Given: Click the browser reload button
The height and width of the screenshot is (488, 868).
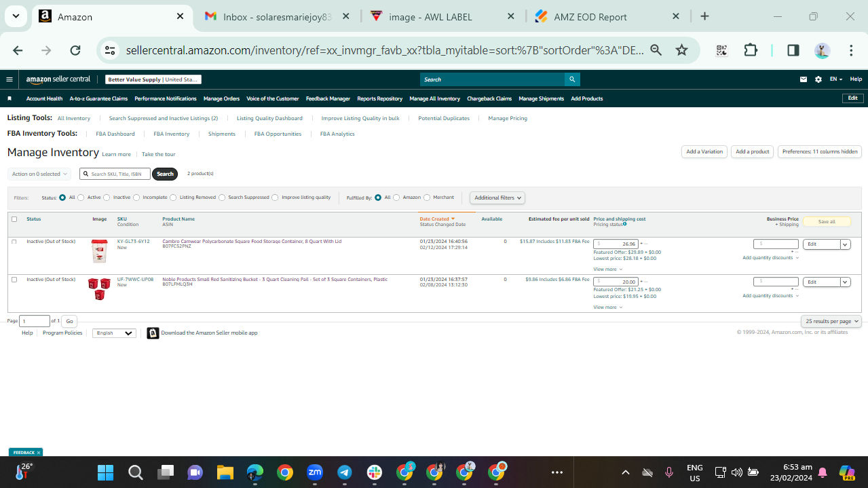Looking at the screenshot, I should tap(75, 50).
